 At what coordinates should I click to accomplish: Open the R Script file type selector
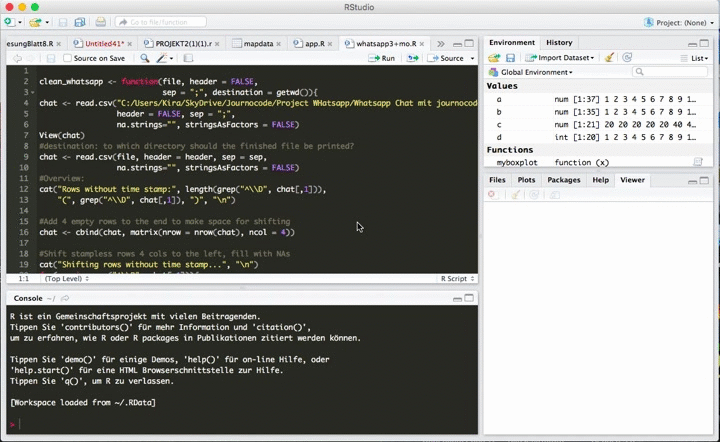tap(456, 279)
